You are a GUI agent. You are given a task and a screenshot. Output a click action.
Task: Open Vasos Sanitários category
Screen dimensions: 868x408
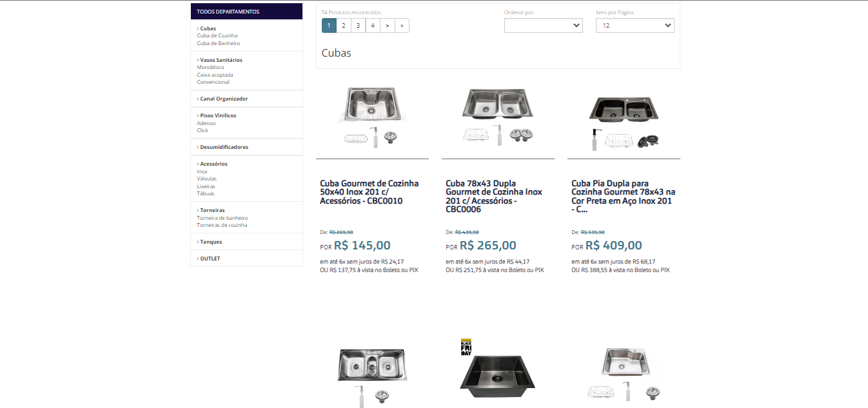[x=221, y=60]
